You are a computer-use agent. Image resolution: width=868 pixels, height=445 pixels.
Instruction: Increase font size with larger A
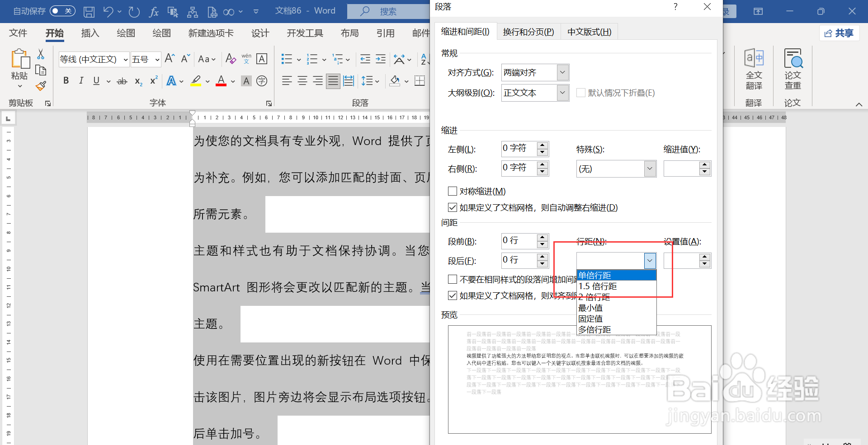[x=170, y=58]
